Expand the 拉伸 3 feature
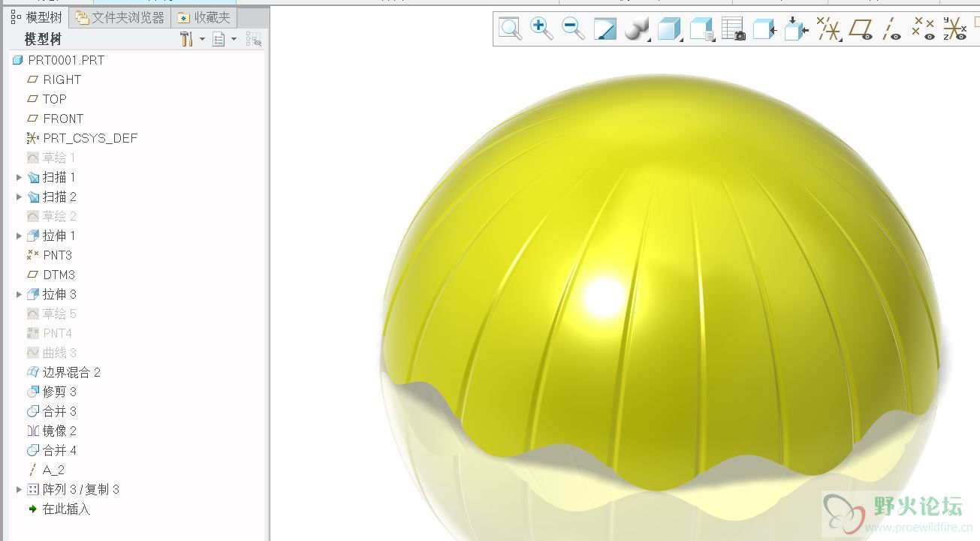 click(x=19, y=294)
